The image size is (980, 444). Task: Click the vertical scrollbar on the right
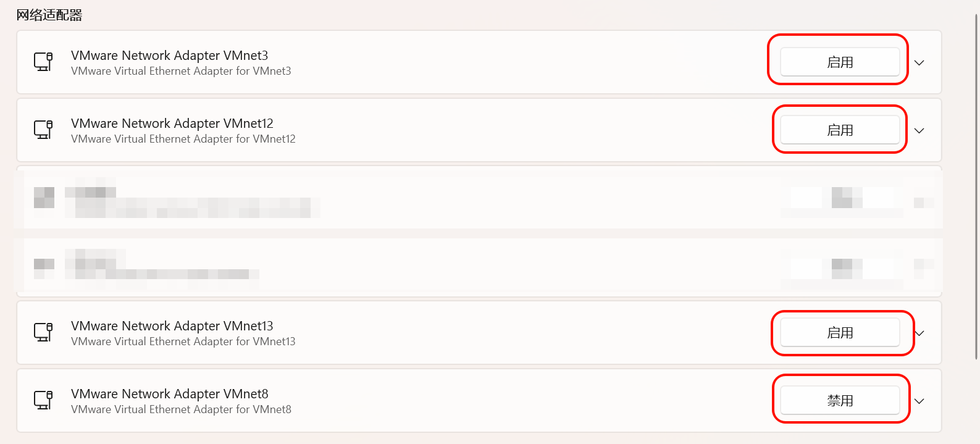(976, 185)
